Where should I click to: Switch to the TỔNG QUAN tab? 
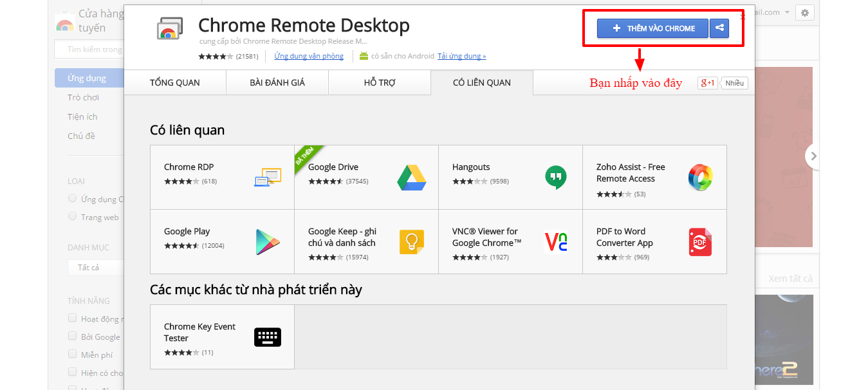[175, 82]
